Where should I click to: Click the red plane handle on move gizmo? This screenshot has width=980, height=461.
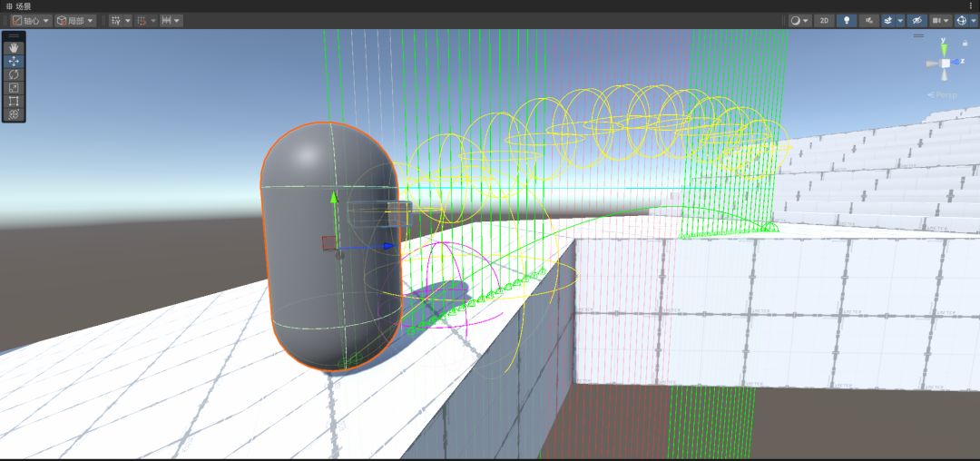(328, 243)
